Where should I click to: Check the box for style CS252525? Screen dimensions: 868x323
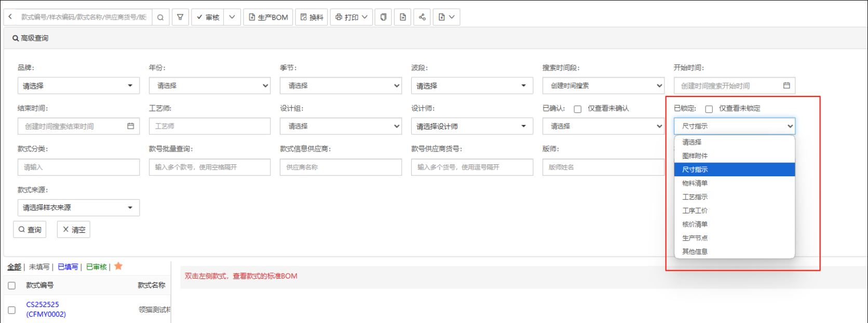[x=12, y=310]
